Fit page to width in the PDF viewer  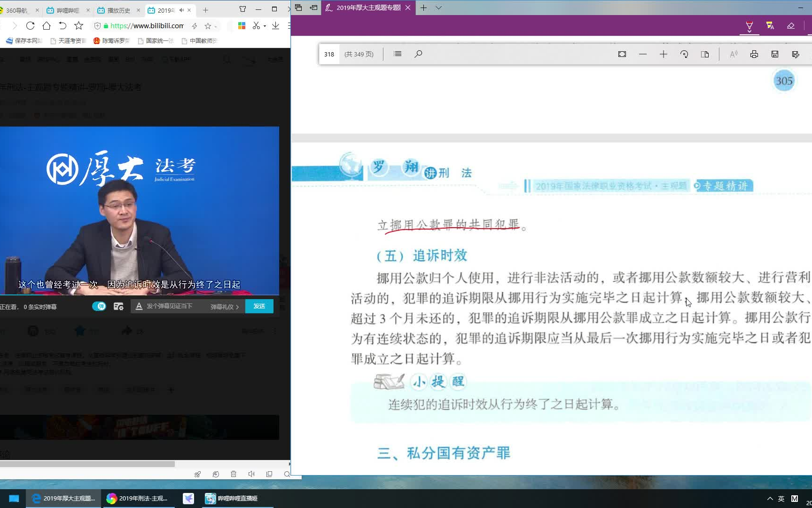point(622,54)
